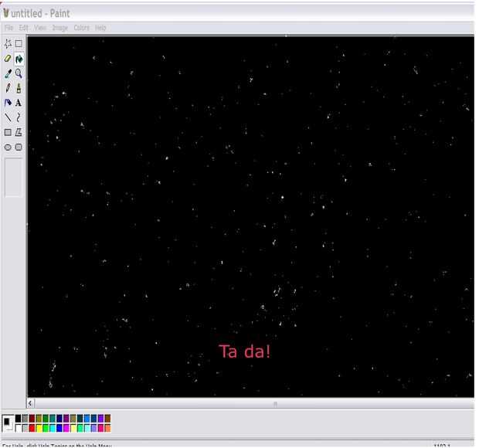Pick the white color swatch

pos(18,428)
